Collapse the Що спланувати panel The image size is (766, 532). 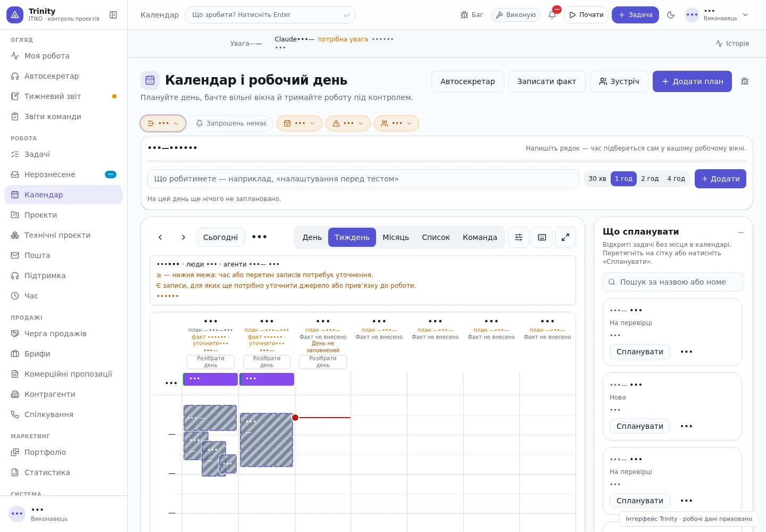coord(741,232)
